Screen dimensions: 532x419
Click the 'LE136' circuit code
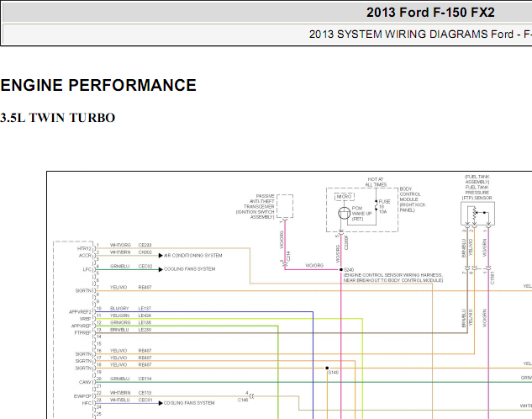[x=145, y=322]
